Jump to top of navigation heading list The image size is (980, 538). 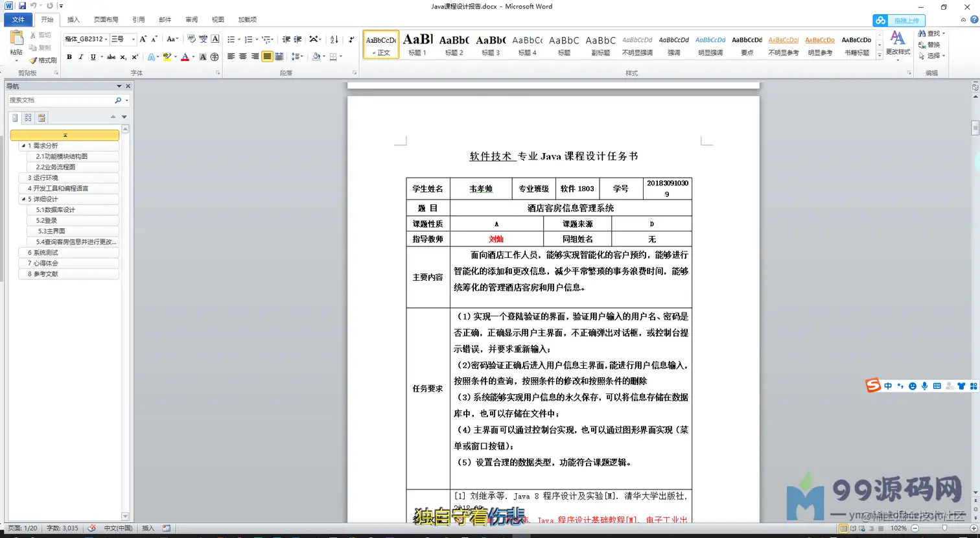(x=65, y=135)
